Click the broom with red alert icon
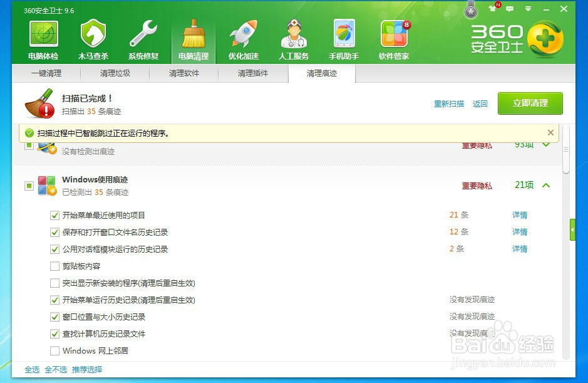588x383 pixels. [x=39, y=103]
